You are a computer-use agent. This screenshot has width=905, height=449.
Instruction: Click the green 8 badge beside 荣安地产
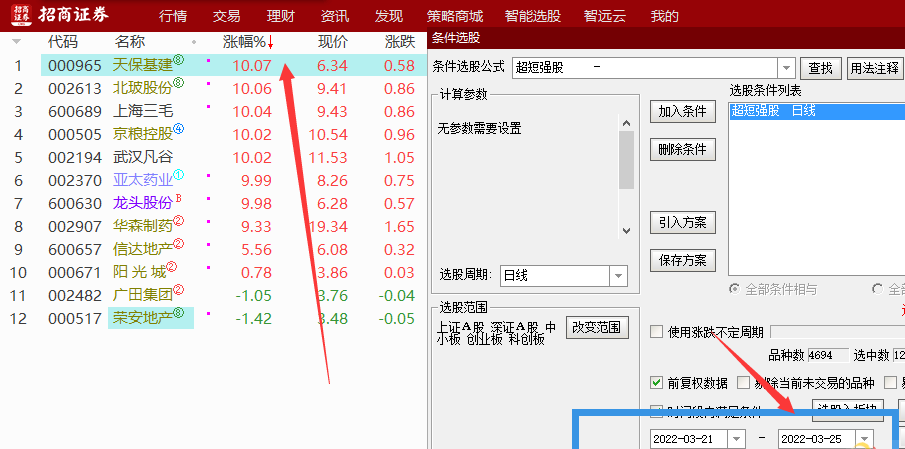[x=179, y=313]
